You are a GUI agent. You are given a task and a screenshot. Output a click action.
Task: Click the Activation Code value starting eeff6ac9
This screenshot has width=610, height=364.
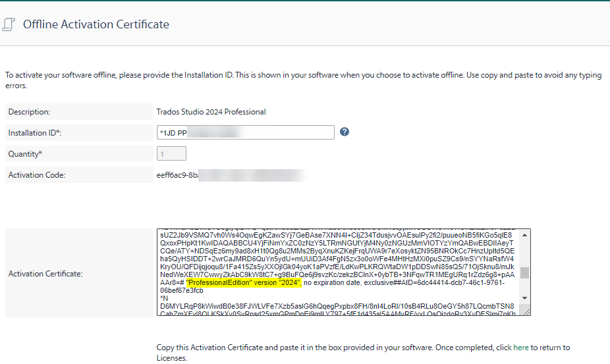(232, 175)
